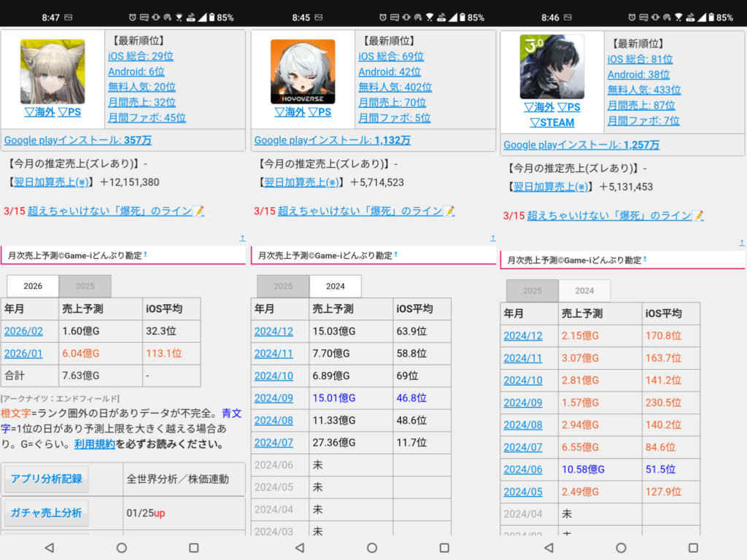Open the 2026/02 month link
The width and height of the screenshot is (747, 560).
[x=23, y=331]
